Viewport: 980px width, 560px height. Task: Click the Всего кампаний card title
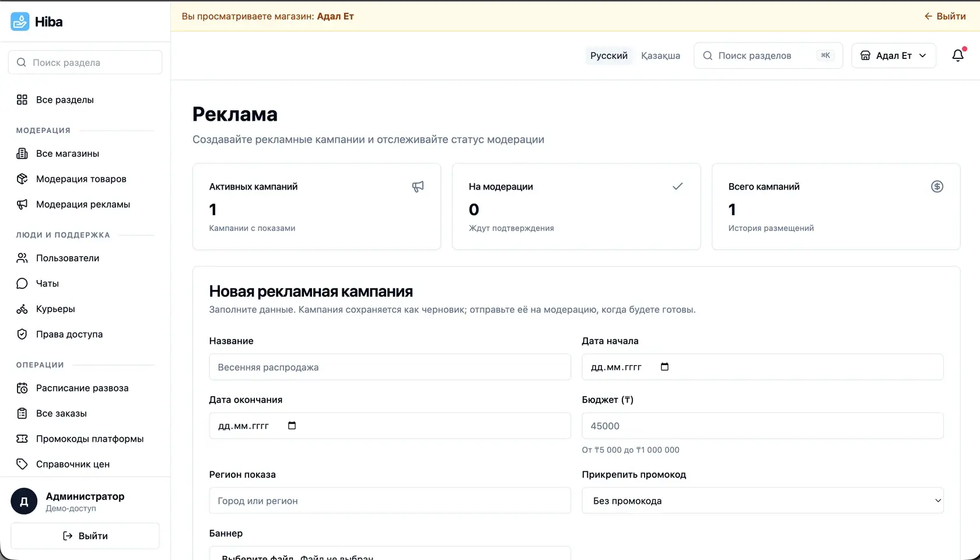(764, 187)
